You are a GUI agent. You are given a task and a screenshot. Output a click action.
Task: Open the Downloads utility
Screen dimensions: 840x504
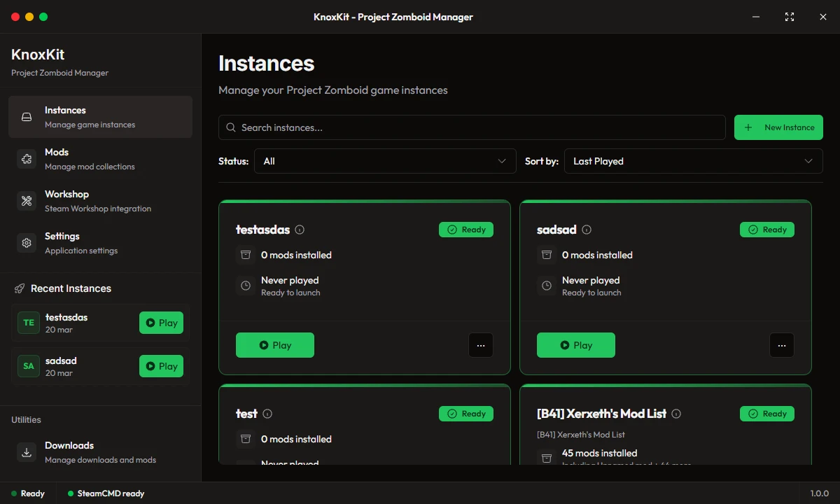pyautogui.click(x=101, y=451)
